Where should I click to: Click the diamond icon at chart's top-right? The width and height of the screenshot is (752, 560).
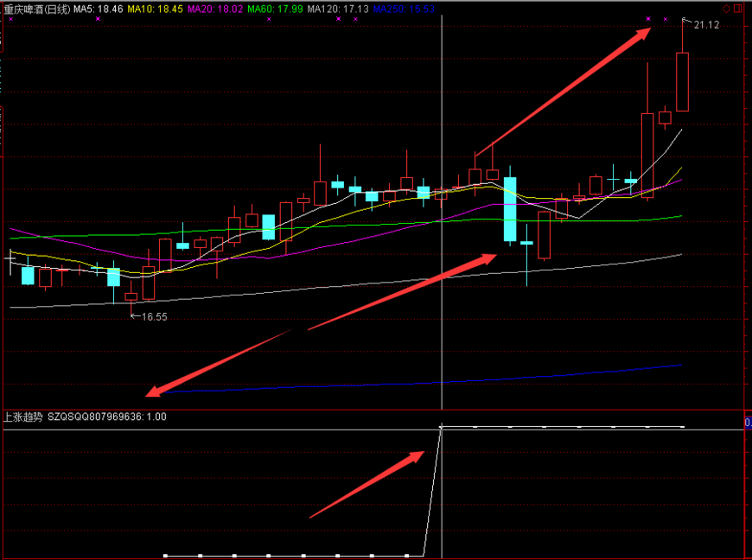click(727, 9)
